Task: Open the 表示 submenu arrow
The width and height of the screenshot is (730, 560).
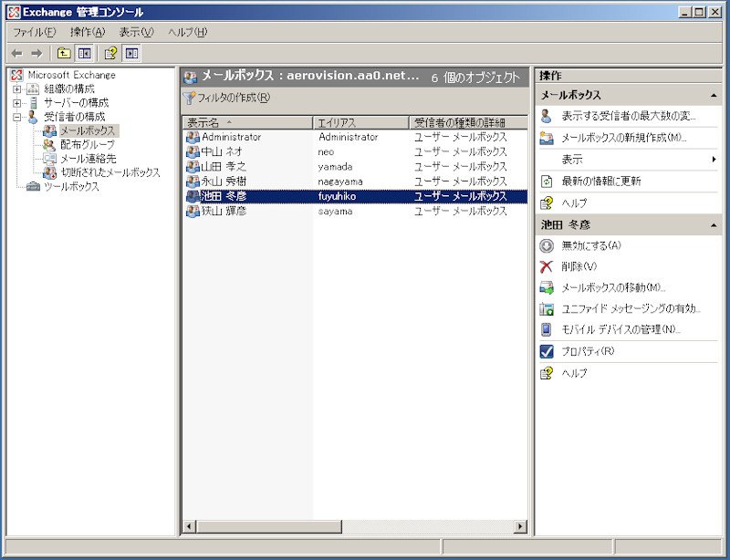Action: [714, 160]
